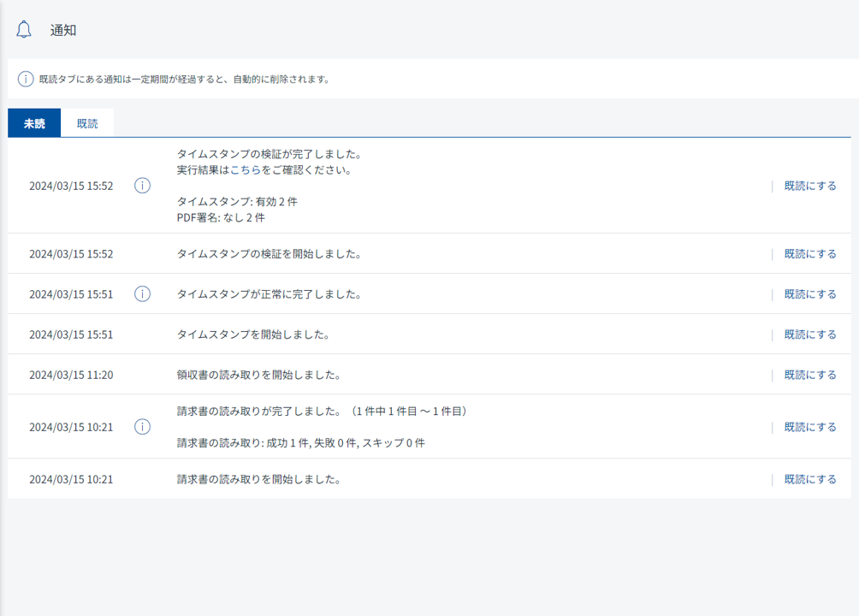Click 既読にする for タイムスタンプの検証を開始しました
Image resolution: width=859 pixels, height=616 pixels.
tap(809, 254)
